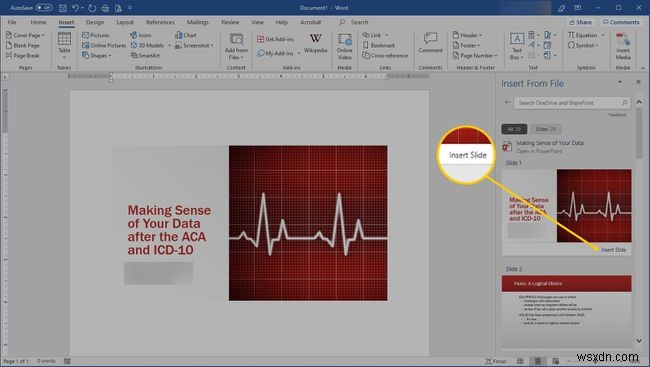Open the Acrobat tab
The height and width of the screenshot is (367, 650).
pyautogui.click(x=310, y=22)
